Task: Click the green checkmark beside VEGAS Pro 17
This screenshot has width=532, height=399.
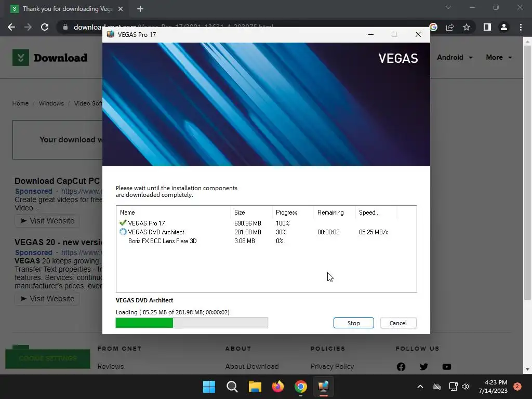Action: (123, 223)
